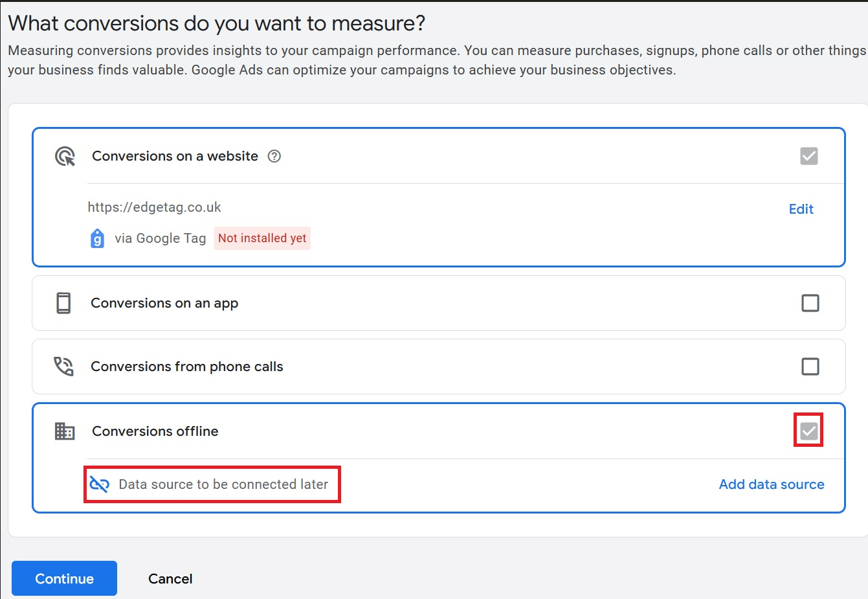This screenshot has height=599, width=868.
Task: Click the building icon for offline conversions
Action: coord(65,431)
